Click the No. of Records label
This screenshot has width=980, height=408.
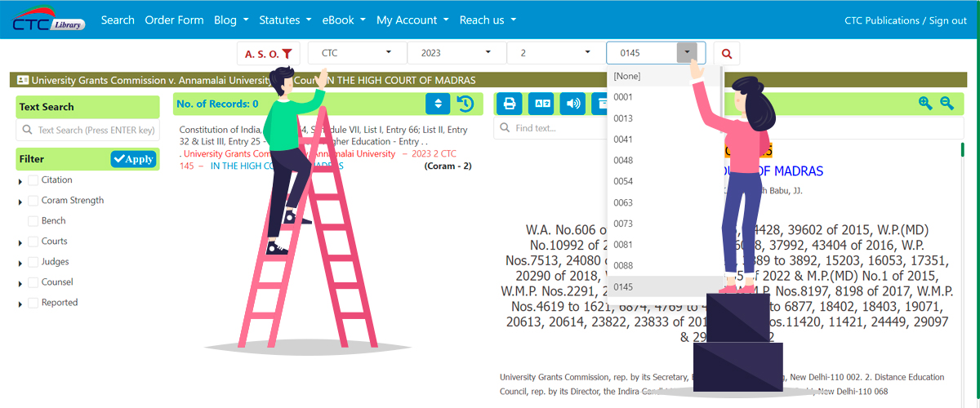click(x=217, y=104)
